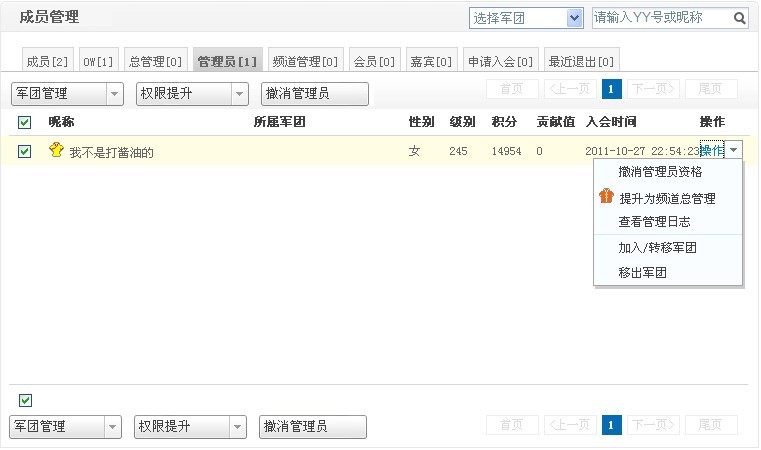Choose 查看管理日志 in the menu
The width and height of the screenshot is (761, 450).
[654, 222]
